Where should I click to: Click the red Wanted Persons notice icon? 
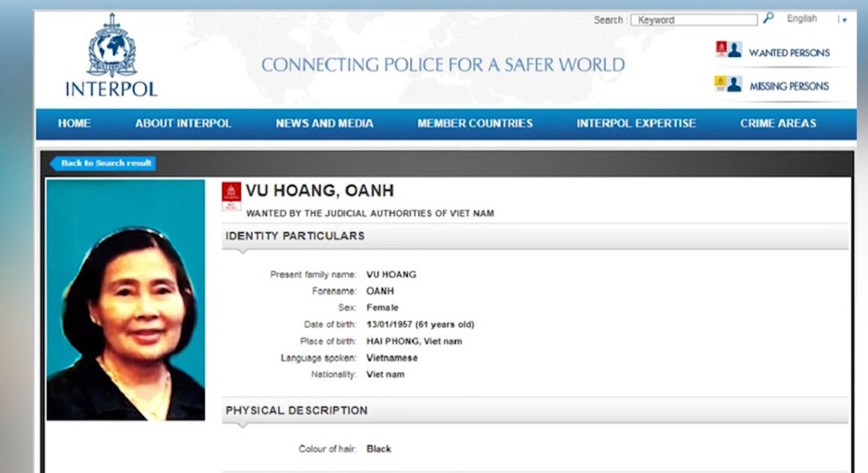point(721,49)
